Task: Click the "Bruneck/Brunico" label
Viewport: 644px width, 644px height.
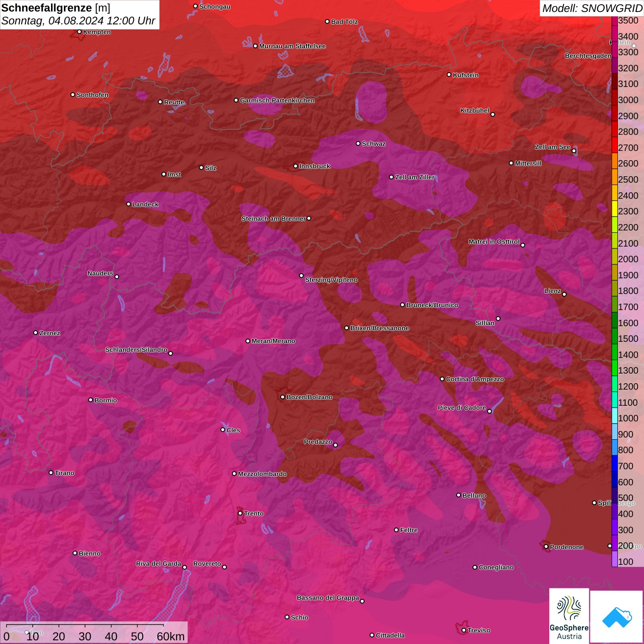Action: pos(432,305)
